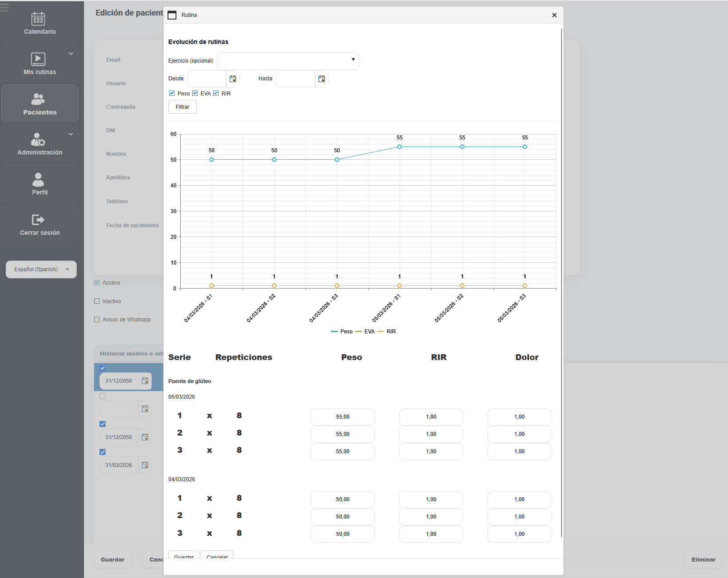Disable the RIR checkbox
Image resolution: width=728 pixels, height=578 pixels.
[216, 93]
